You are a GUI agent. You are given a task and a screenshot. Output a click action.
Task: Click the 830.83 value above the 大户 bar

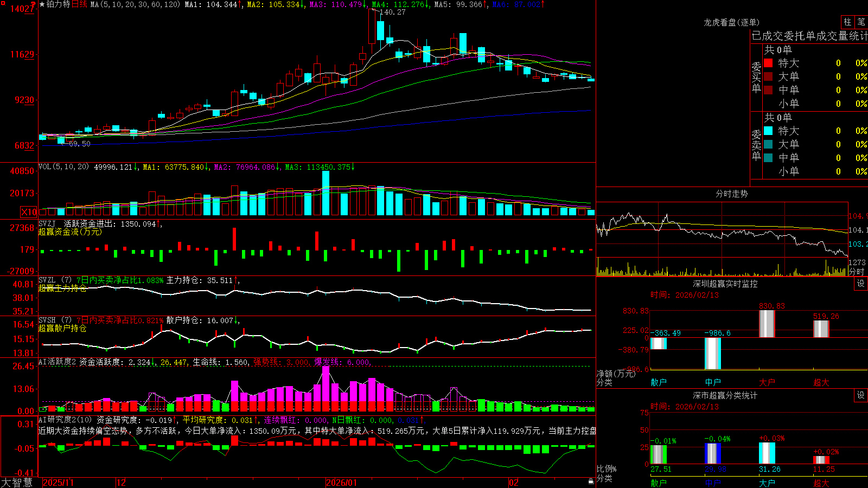tap(772, 306)
